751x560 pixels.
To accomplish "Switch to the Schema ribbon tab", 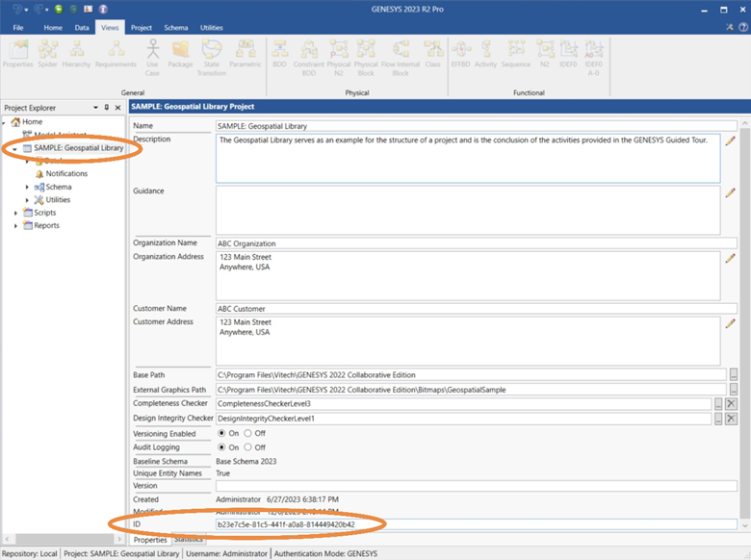I will pyautogui.click(x=176, y=28).
